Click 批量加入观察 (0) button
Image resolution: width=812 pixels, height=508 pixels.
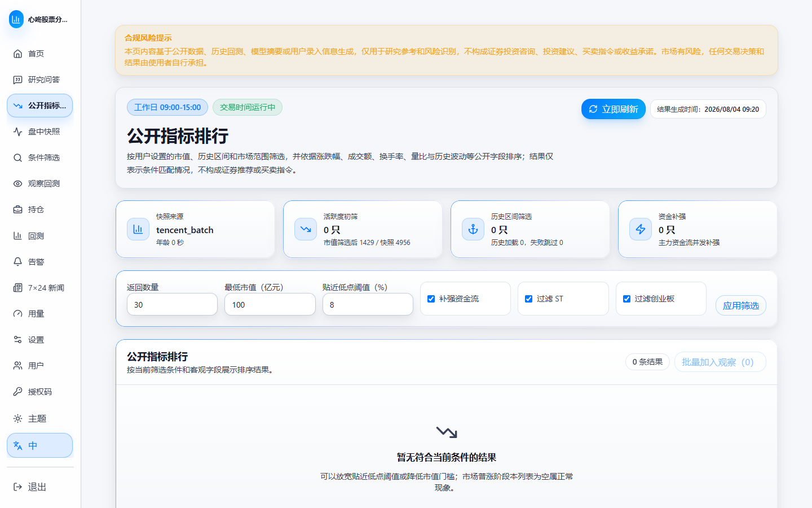(x=720, y=362)
